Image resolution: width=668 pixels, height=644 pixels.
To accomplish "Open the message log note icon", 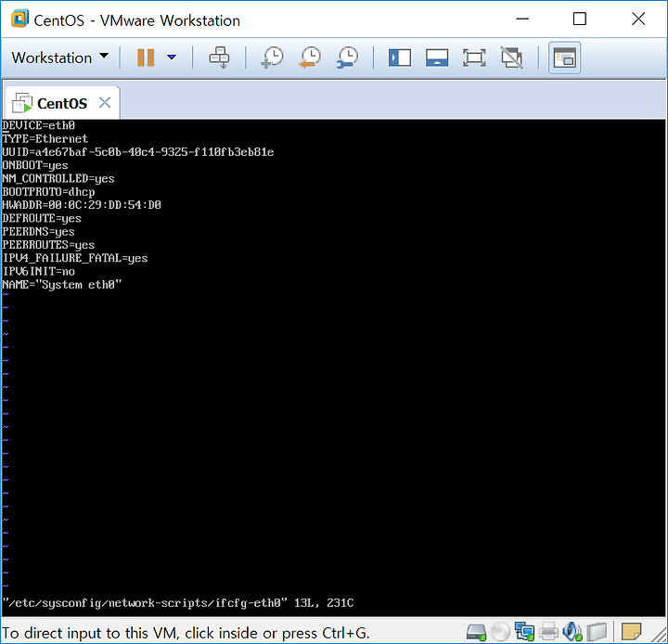I will pyautogui.click(x=632, y=632).
